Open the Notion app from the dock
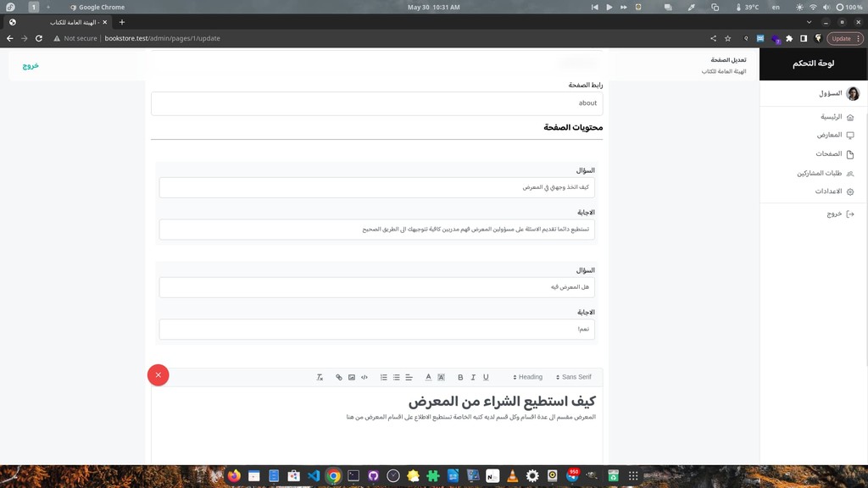This screenshot has height=488, width=868. coord(492,476)
